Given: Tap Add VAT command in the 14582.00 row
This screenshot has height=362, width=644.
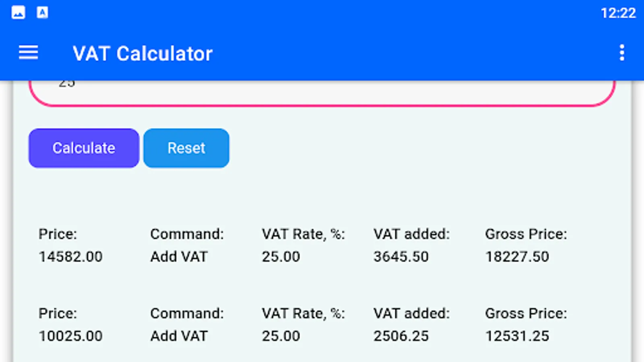Looking at the screenshot, I should coord(179,257).
